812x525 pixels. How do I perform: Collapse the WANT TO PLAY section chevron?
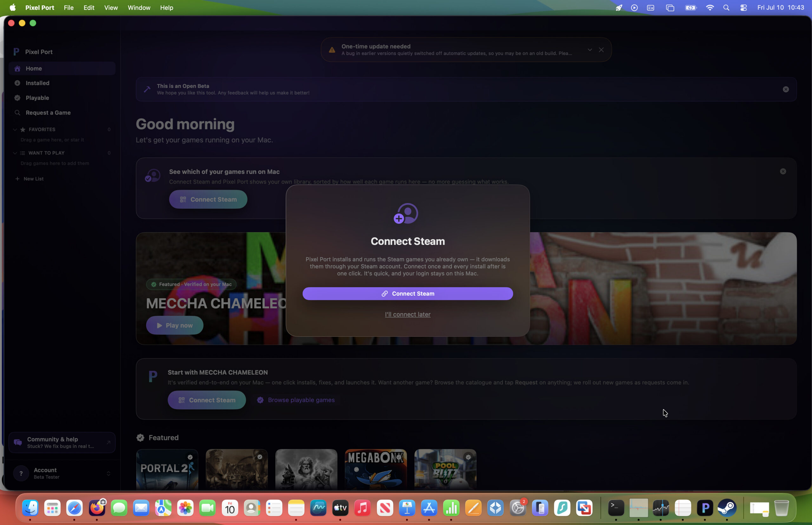click(x=15, y=153)
